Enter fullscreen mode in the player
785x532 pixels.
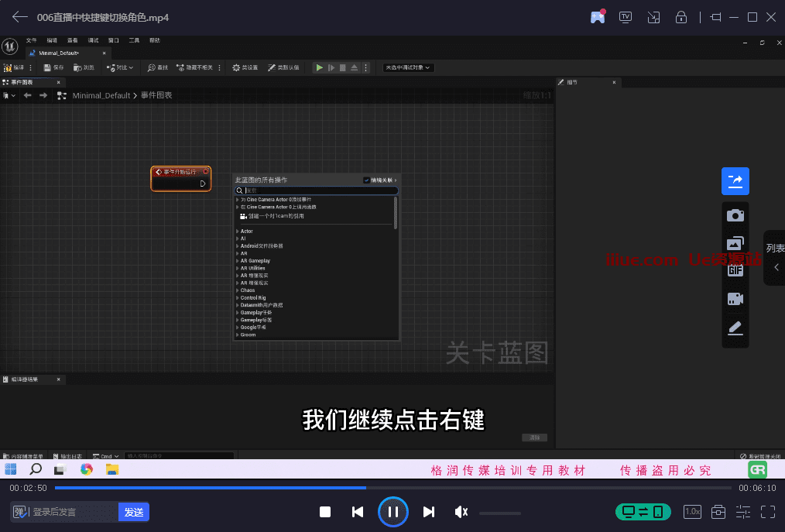click(x=768, y=512)
